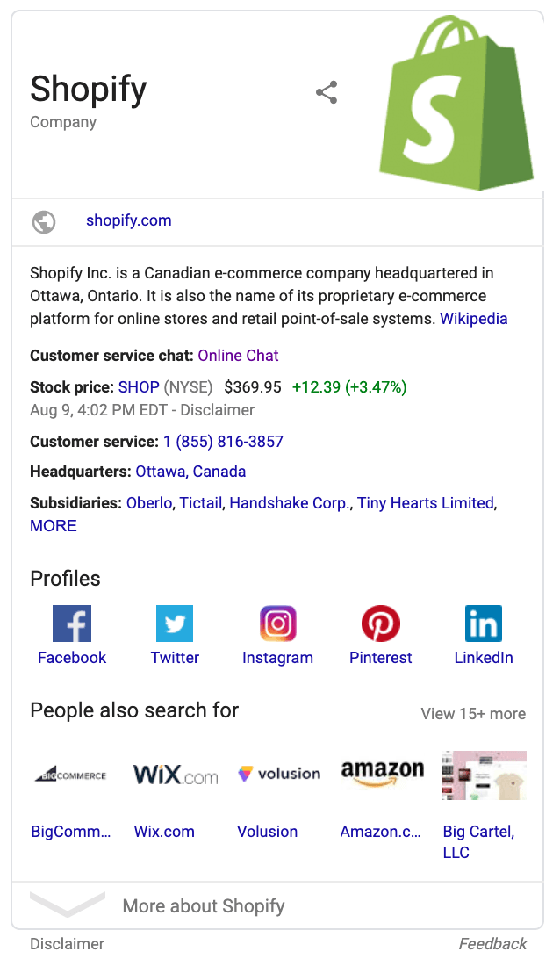Select the Amazon logo thumbnail
Image resolution: width=560 pixels, height=959 pixels.
382,775
